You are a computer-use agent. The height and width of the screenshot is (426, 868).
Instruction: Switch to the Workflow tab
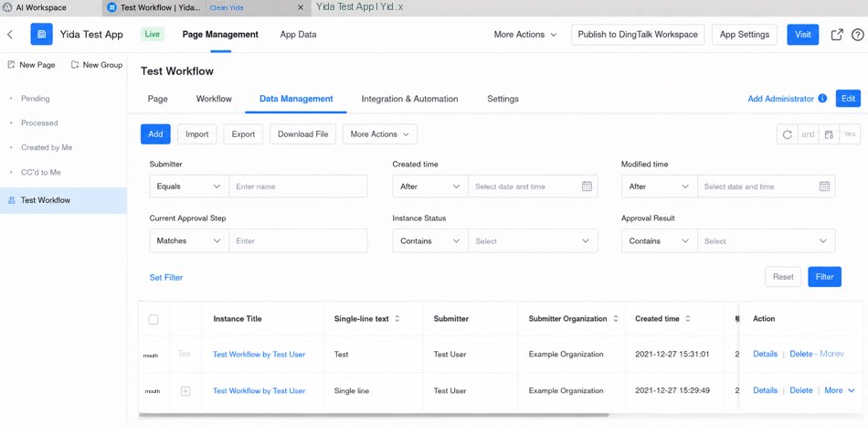point(214,99)
